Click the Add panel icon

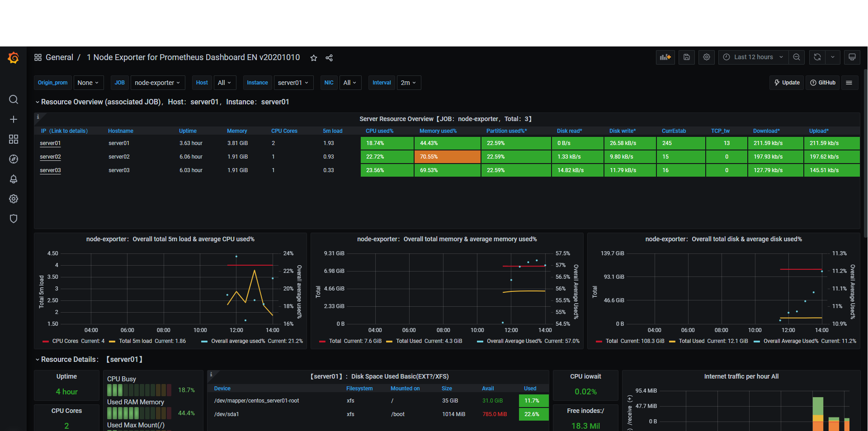coord(665,57)
